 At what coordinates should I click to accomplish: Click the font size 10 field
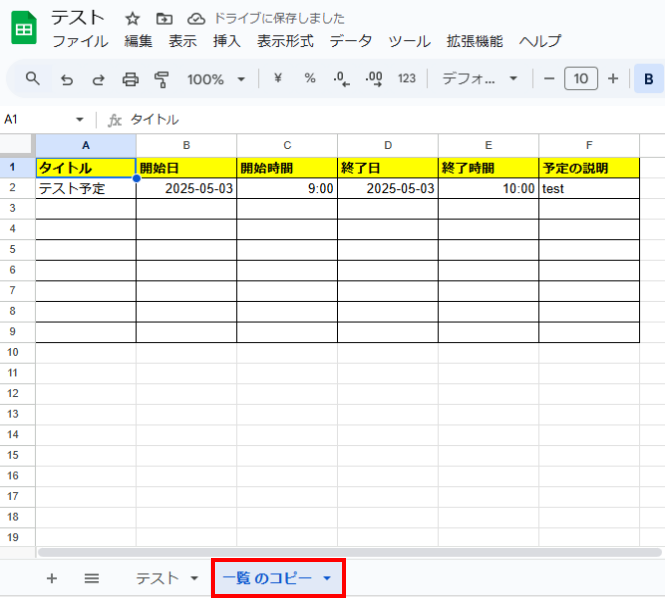581,78
